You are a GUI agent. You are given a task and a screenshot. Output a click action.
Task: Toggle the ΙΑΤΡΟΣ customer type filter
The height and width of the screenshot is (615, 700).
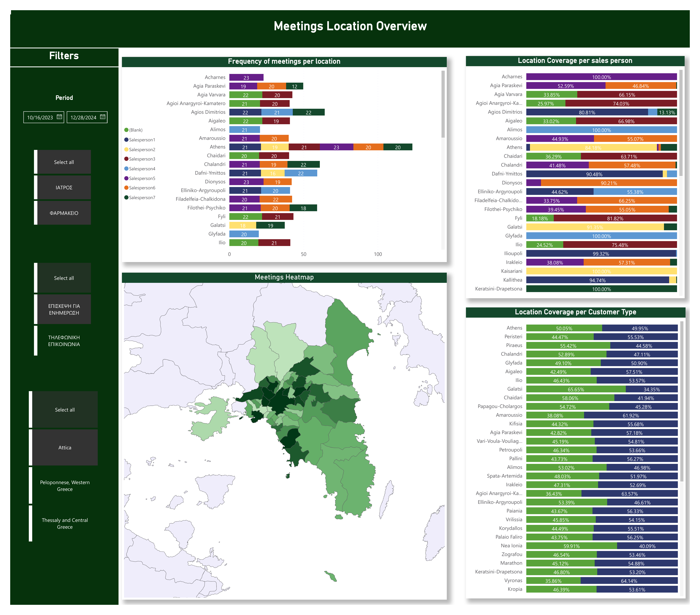64,187
